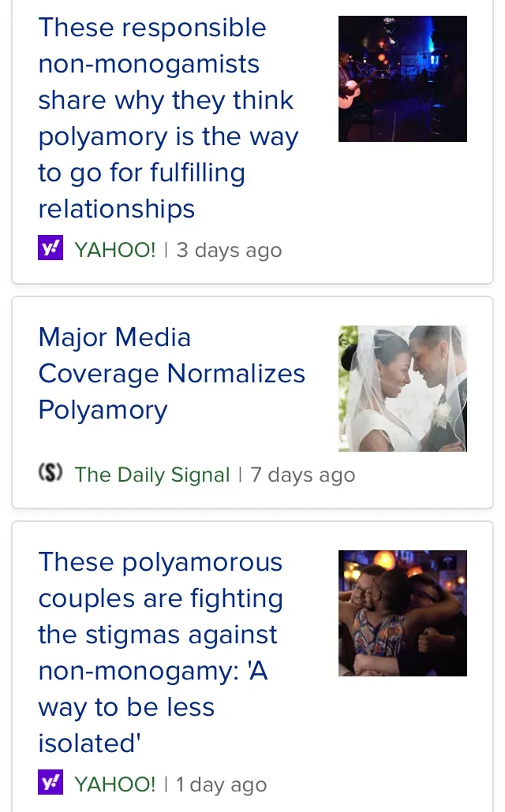505x812 pixels.
Task: Open 'Major Media Coverage Normalizes Polyamory' headline
Action: (171, 374)
